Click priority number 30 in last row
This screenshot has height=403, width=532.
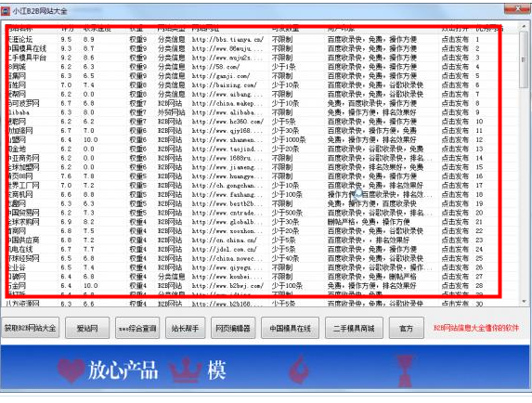tap(479, 304)
